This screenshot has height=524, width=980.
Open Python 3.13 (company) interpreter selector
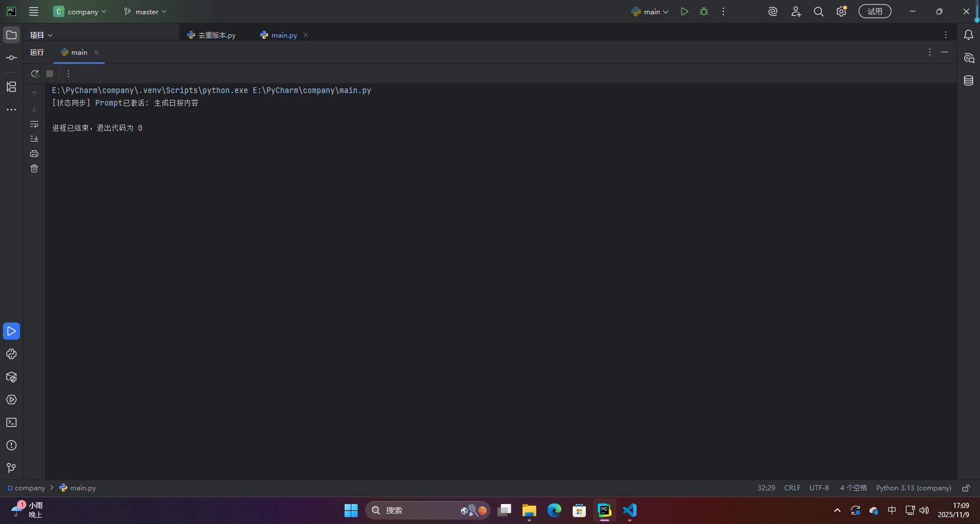pyautogui.click(x=914, y=488)
